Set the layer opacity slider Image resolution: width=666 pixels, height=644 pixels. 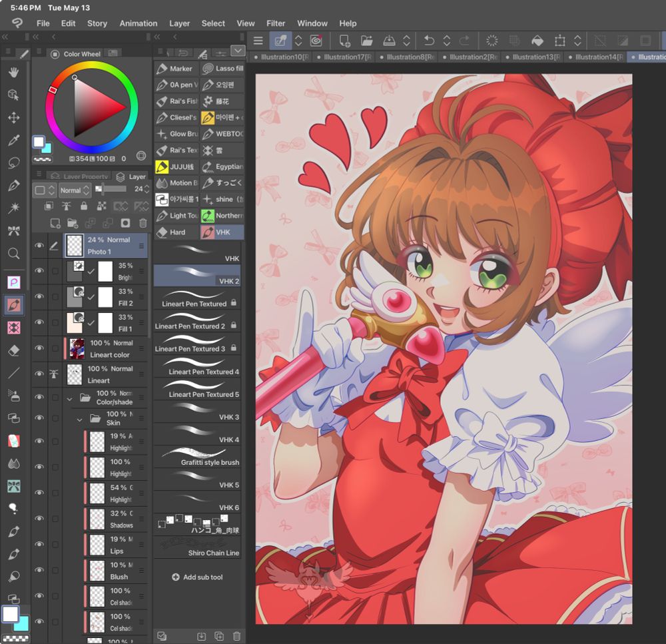(111, 188)
